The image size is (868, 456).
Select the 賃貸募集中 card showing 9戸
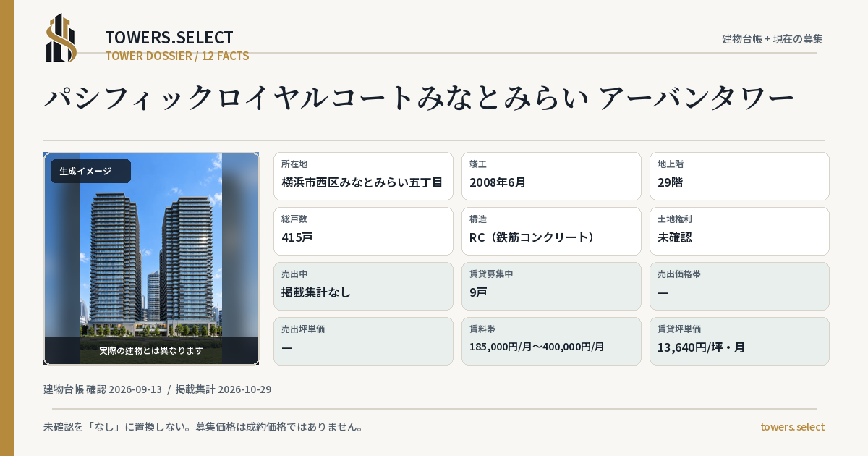tap(551, 286)
